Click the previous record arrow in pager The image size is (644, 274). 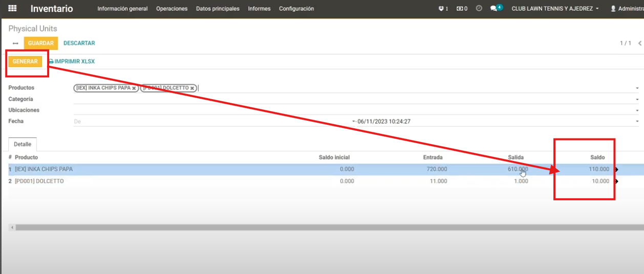point(639,43)
